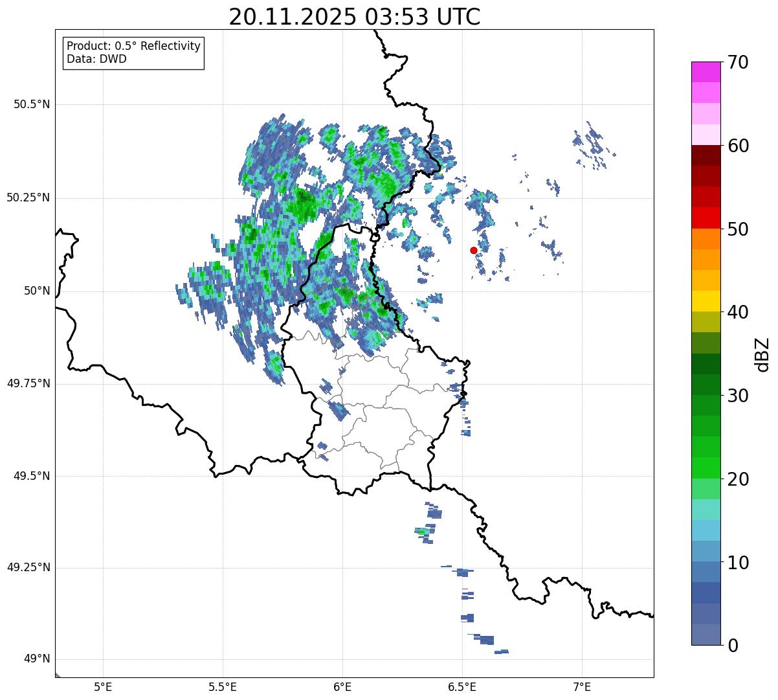Click the 50.25°N latitude label

(x=28, y=198)
